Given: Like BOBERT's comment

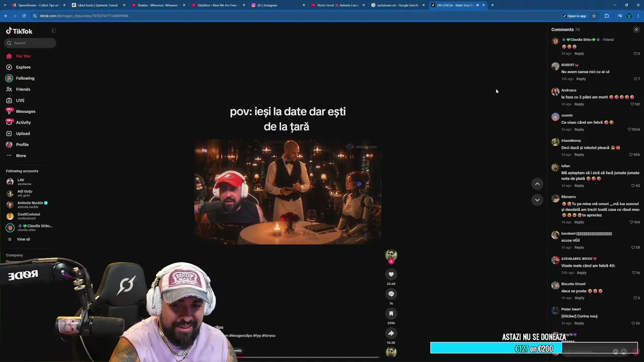Looking at the screenshot, I should tap(635, 79).
